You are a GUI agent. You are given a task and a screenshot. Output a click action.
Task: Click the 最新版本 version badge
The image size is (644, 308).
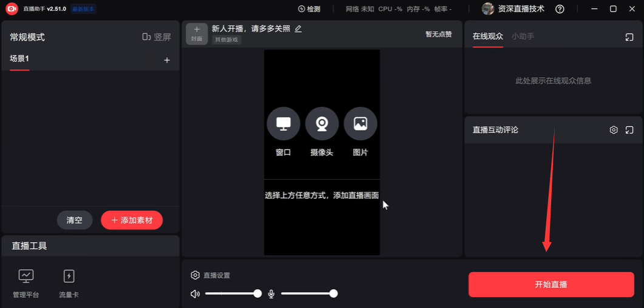(x=83, y=9)
